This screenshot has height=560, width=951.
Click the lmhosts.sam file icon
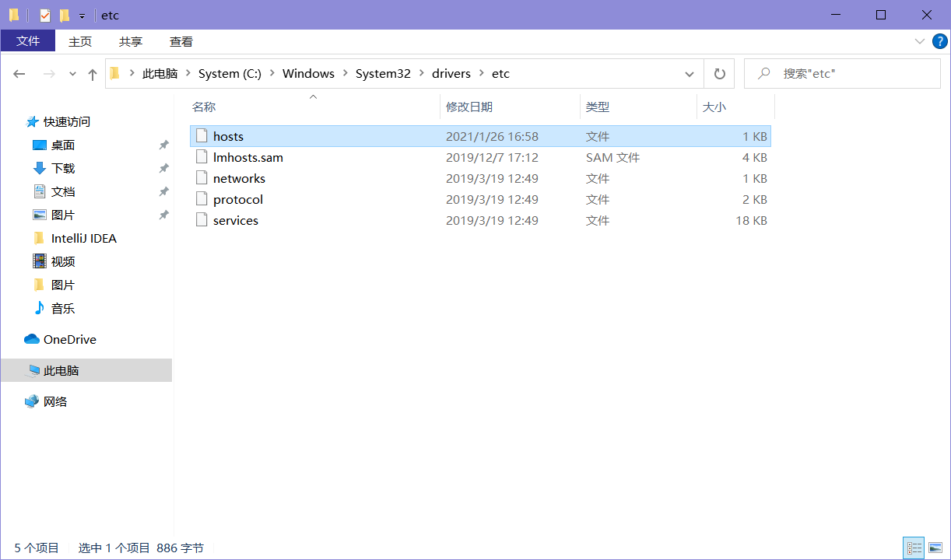[202, 157]
